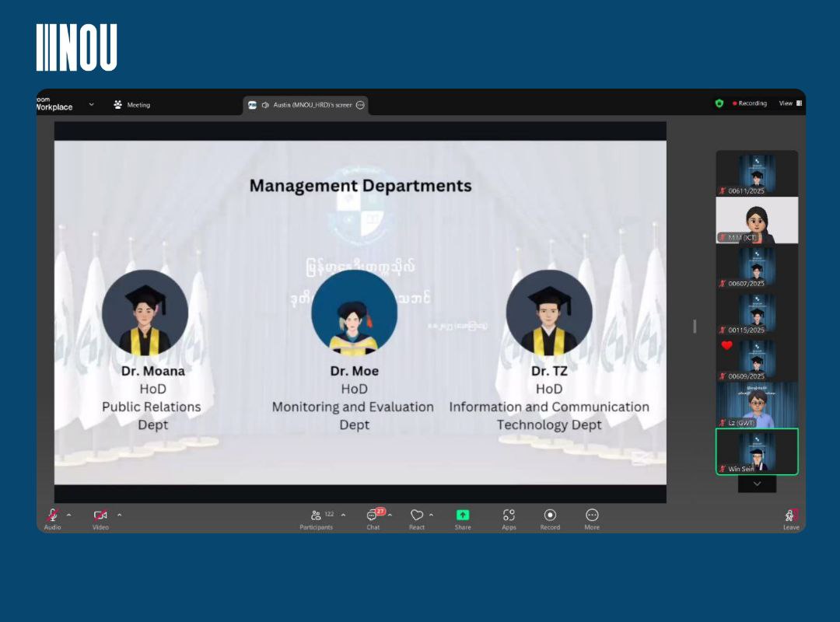
Task: Click the gallery panel resize handle
Action: 695,327
